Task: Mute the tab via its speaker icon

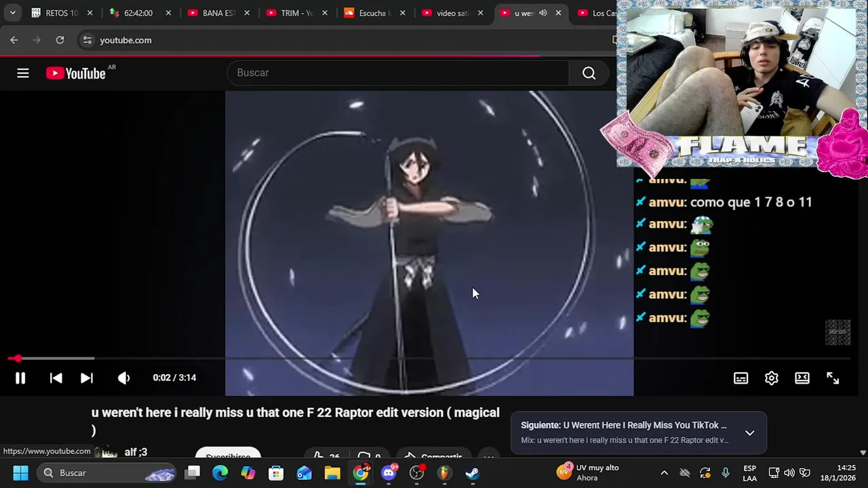Action: pyautogui.click(x=543, y=13)
